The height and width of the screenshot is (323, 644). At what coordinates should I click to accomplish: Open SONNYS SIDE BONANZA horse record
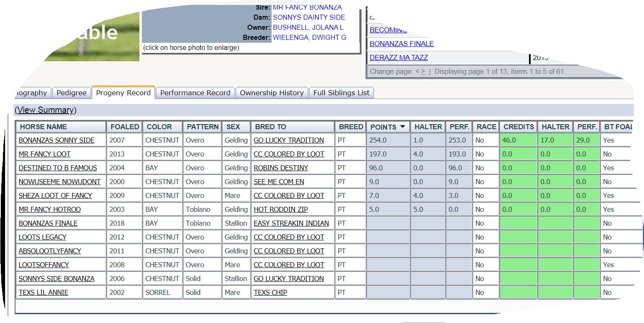click(x=57, y=279)
